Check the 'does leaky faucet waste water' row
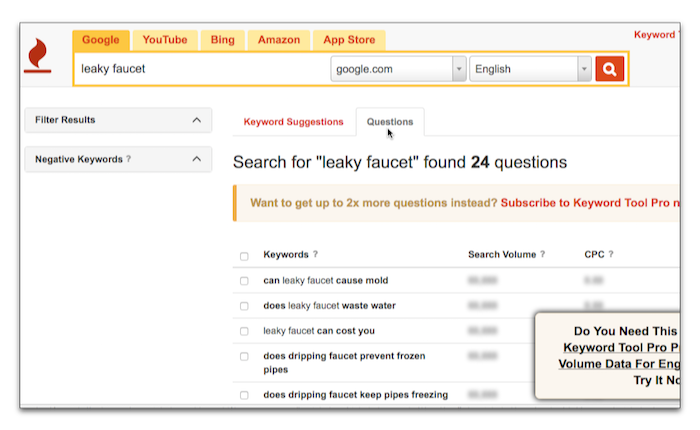The height and width of the screenshot is (430, 700). [x=244, y=306]
